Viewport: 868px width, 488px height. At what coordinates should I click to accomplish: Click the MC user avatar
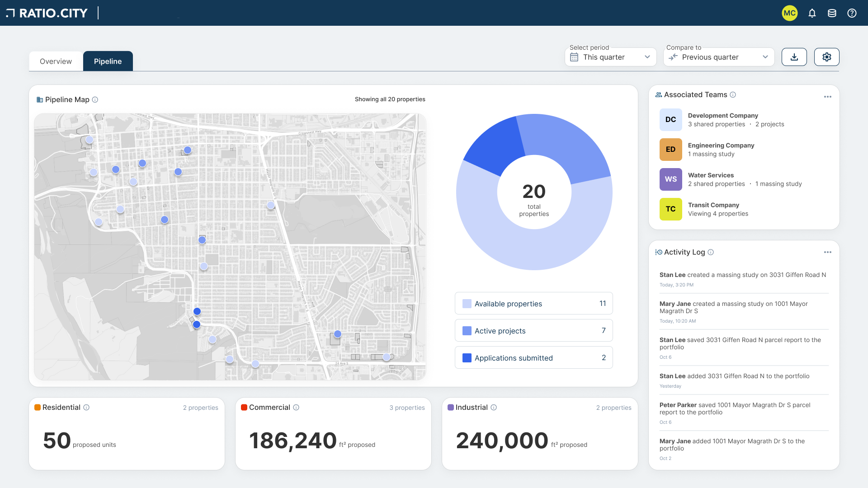click(x=790, y=13)
